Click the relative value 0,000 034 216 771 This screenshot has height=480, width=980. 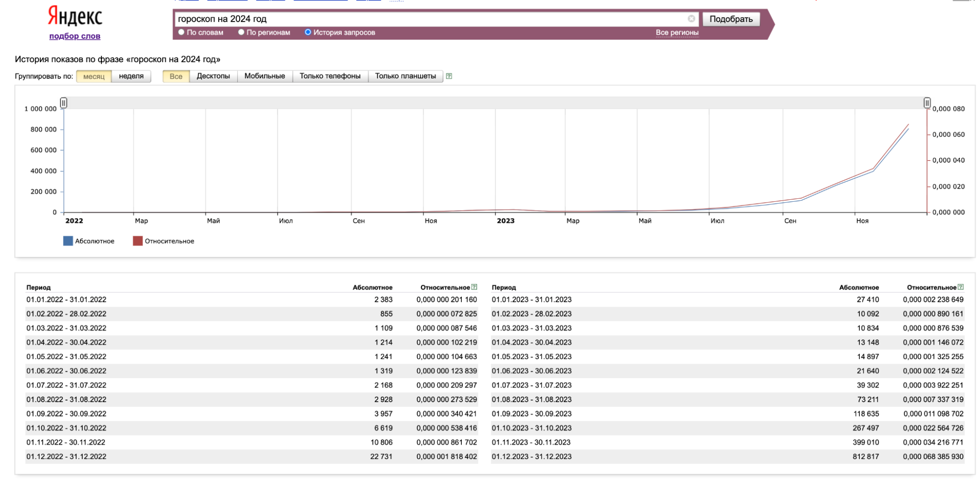click(933, 442)
